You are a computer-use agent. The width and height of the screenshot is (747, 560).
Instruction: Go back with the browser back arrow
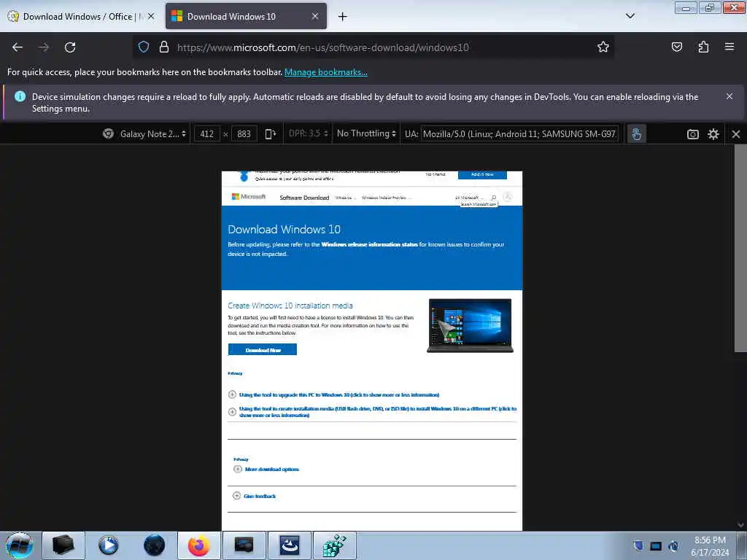point(18,47)
